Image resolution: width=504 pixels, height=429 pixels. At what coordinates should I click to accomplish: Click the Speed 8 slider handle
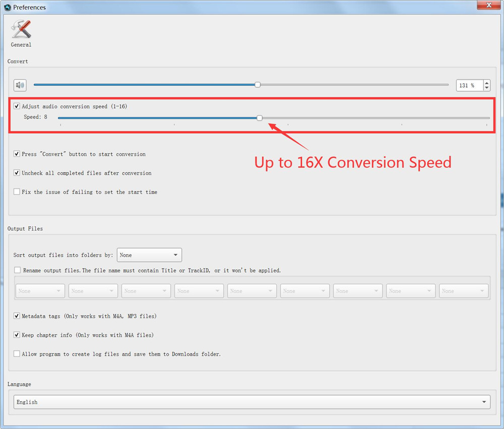(x=260, y=117)
